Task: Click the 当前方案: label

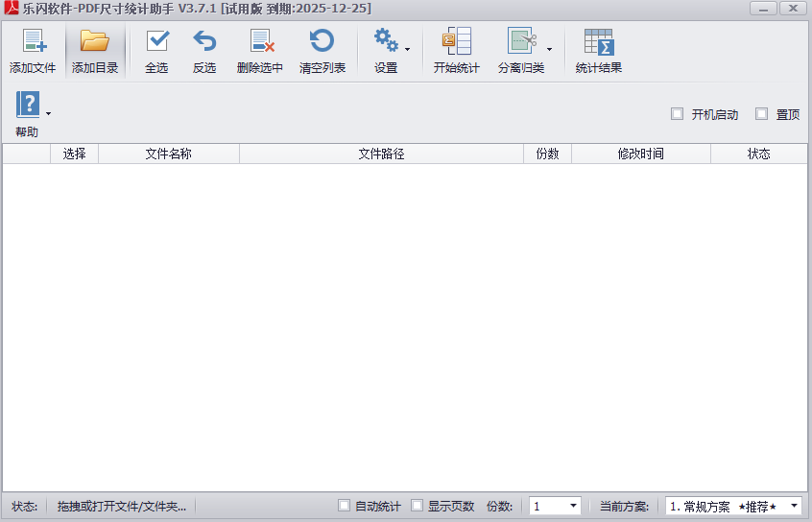Action: pos(624,506)
